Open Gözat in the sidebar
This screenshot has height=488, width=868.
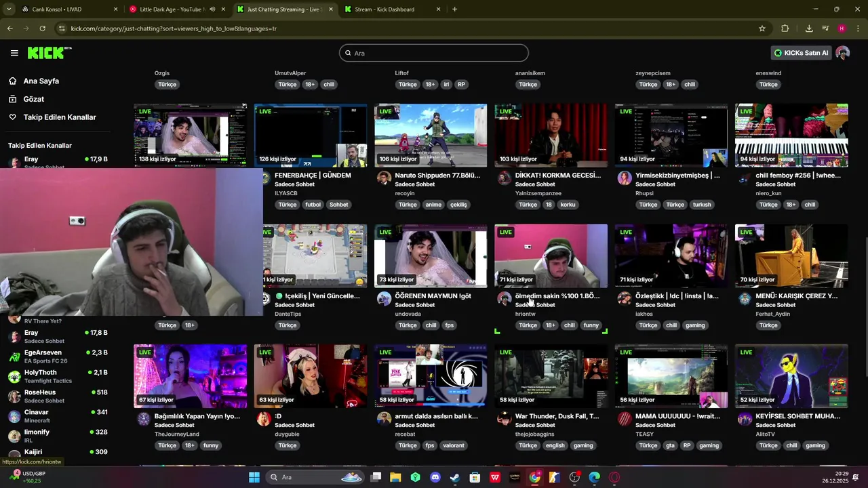[34, 99]
